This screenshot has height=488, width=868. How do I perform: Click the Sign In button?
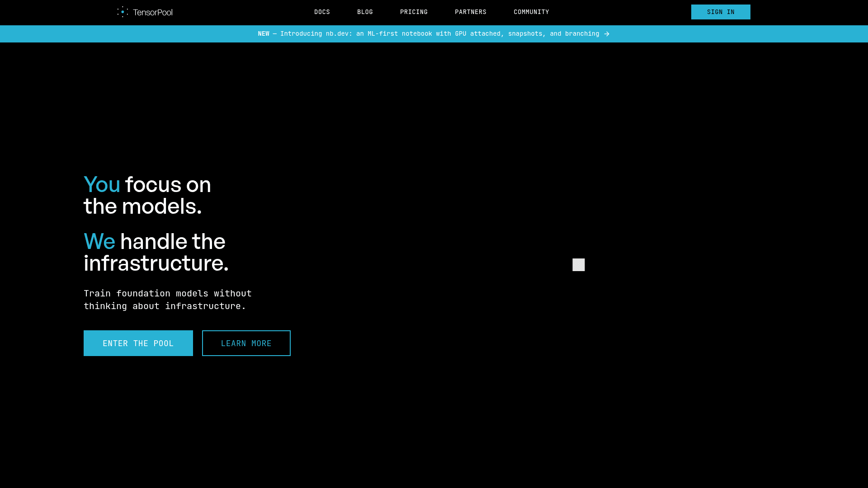click(x=721, y=12)
